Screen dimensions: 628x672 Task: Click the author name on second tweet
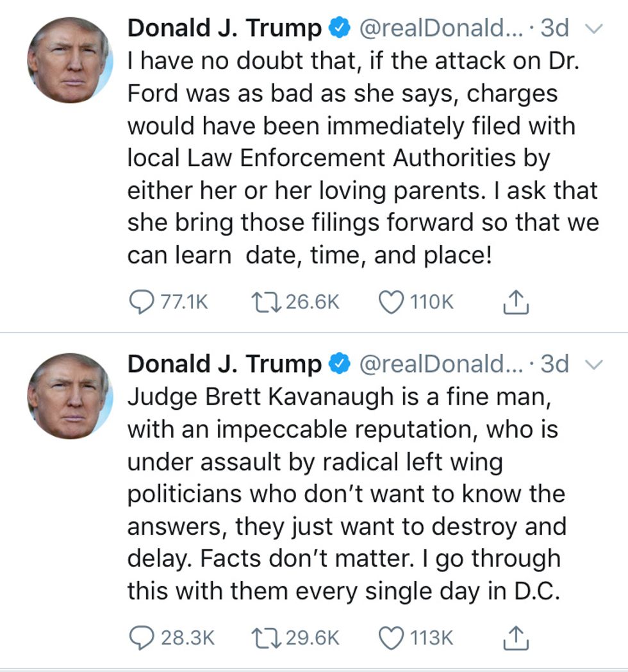224,364
